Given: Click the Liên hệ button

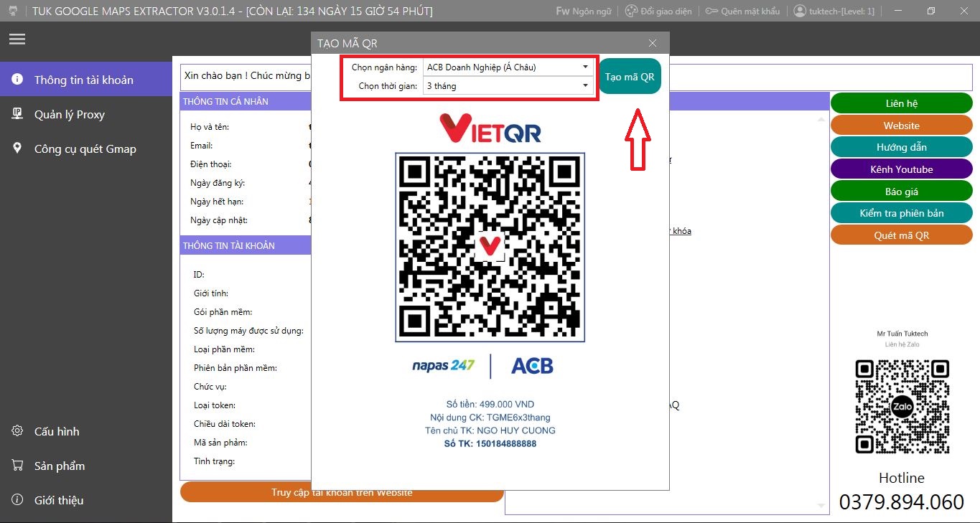Looking at the screenshot, I should click(x=901, y=103).
